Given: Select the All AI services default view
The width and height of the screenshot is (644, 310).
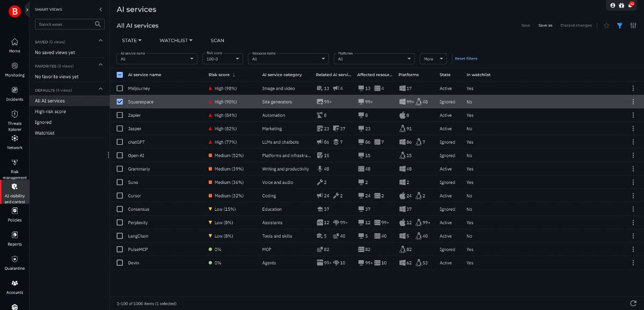Looking at the screenshot, I should (x=69, y=101).
